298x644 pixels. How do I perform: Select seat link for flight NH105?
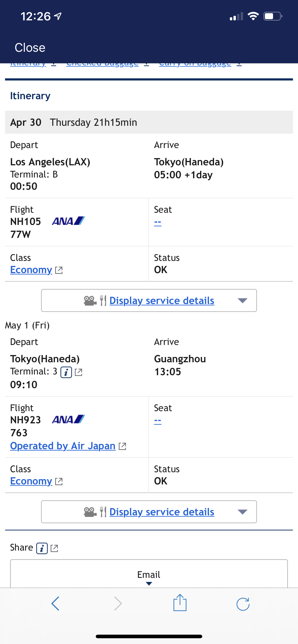tap(157, 222)
